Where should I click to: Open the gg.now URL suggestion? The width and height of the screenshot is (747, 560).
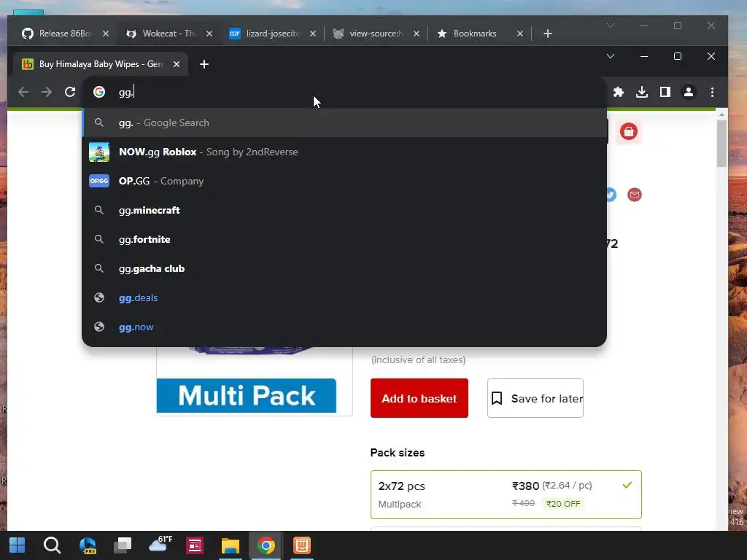[x=344, y=327]
